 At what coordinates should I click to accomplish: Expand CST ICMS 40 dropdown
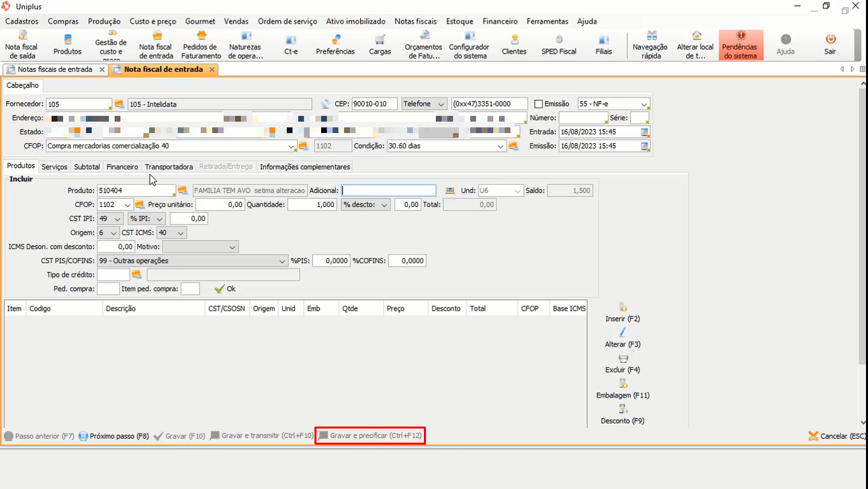[x=181, y=233]
